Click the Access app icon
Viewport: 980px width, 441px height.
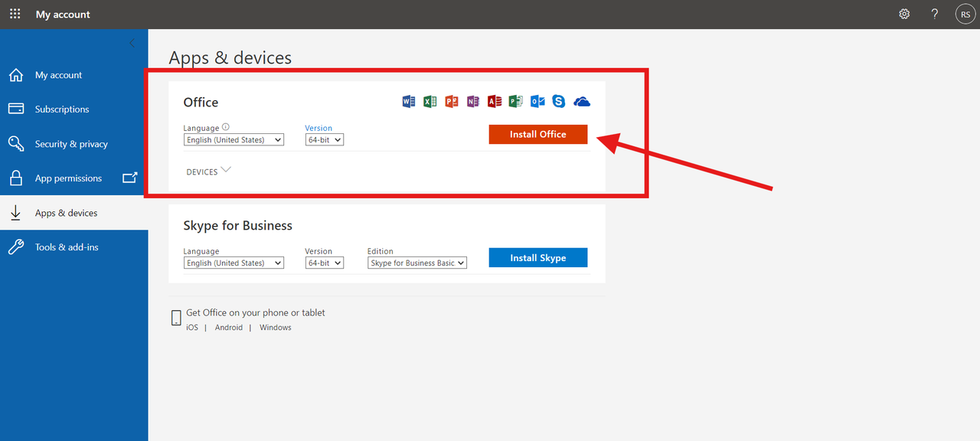(x=495, y=101)
